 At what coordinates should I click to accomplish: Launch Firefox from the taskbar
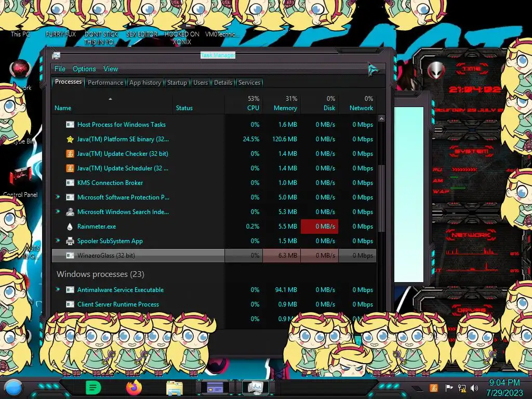tap(134, 388)
